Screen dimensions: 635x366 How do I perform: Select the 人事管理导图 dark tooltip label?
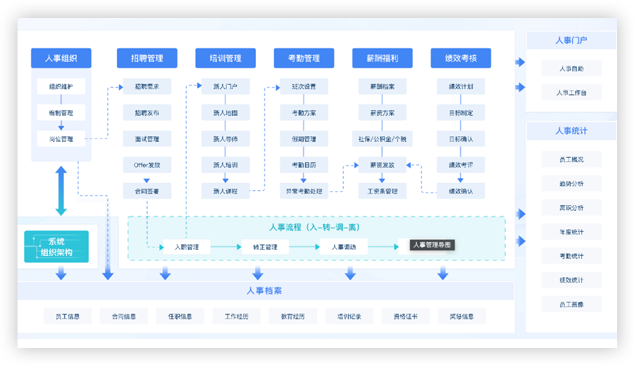pyautogui.click(x=432, y=245)
